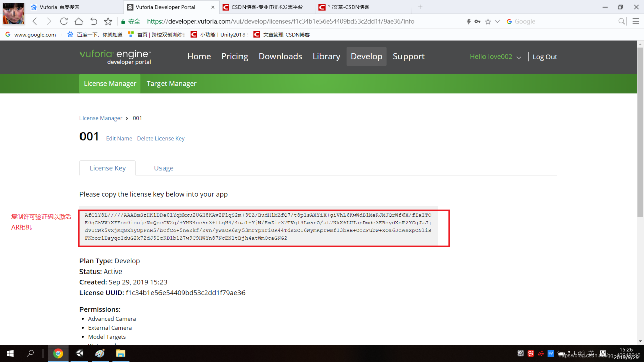
Task: Open Downloads in Vuforia navigation
Action: 280,56
